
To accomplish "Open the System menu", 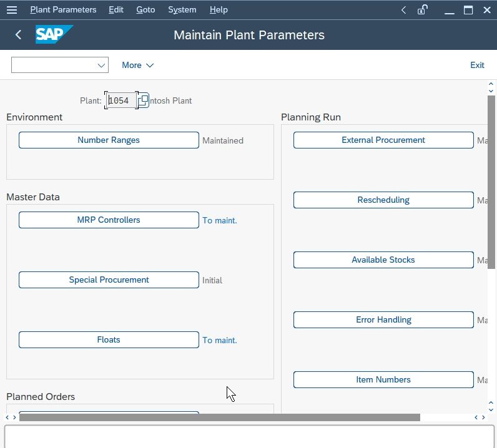I will tap(182, 10).
